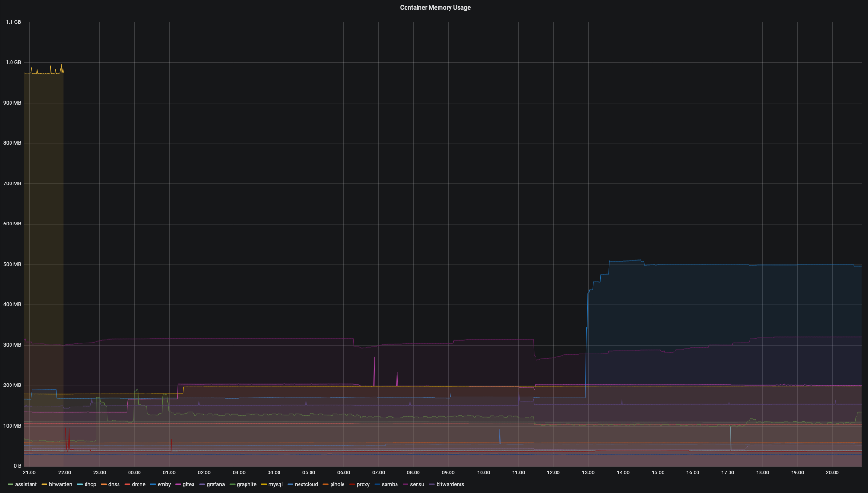
Task: Isolate the proxy series via its legend label
Action: pyautogui.click(x=363, y=484)
